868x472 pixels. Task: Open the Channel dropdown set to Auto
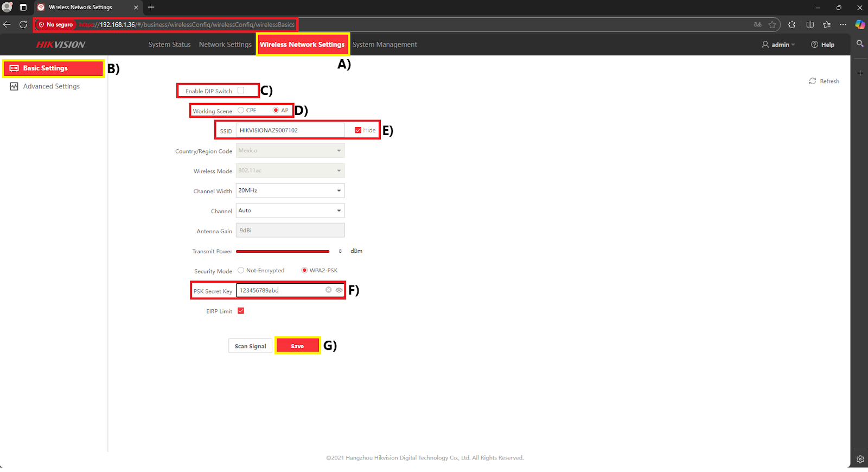click(x=290, y=211)
